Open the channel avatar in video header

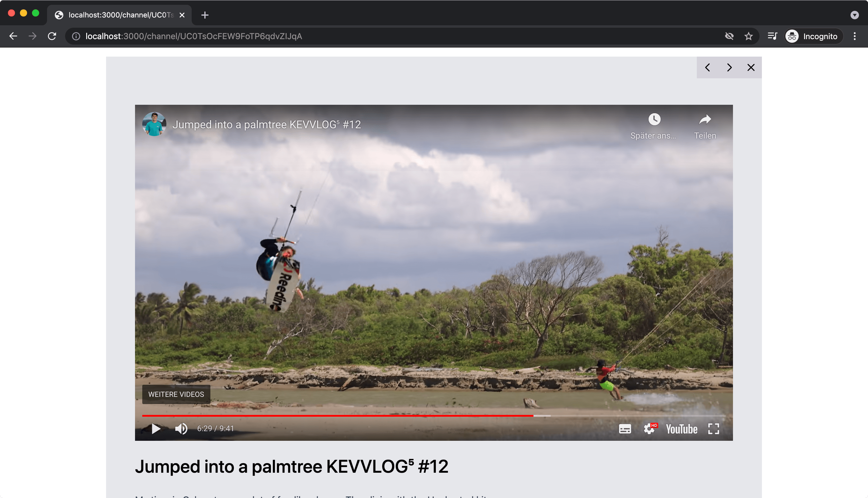(x=154, y=124)
